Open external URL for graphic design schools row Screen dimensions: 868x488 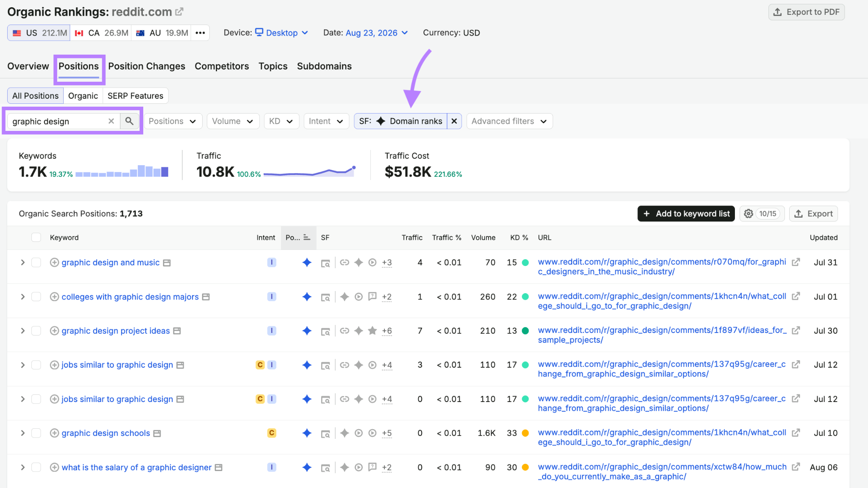[796, 433]
